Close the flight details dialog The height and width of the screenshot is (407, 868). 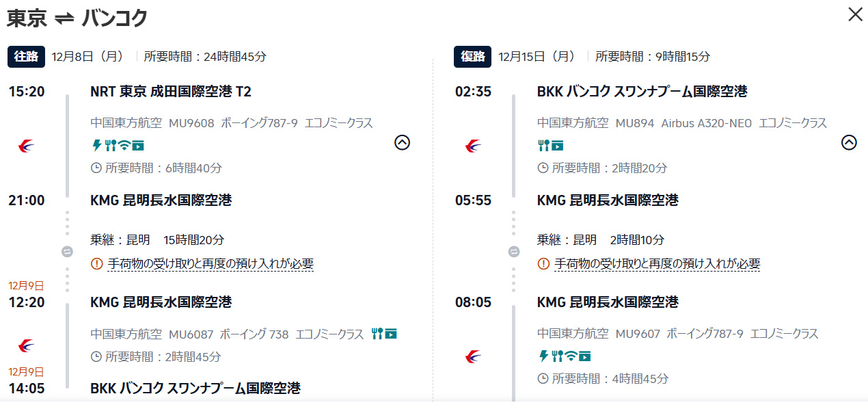[855, 14]
